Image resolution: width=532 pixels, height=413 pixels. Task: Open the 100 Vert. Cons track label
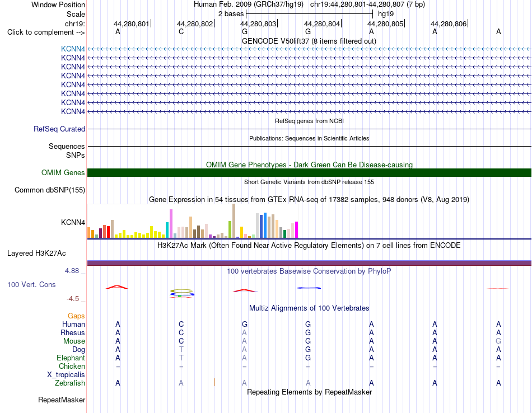[x=31, y=284]
